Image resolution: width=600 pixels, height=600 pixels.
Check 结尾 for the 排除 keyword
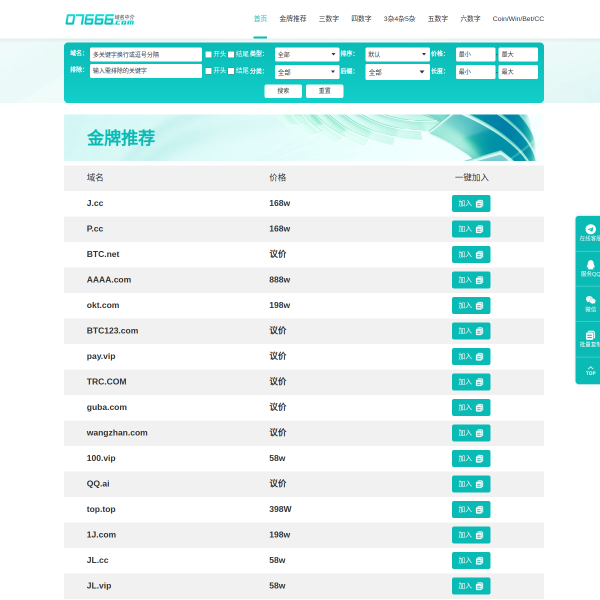(231, 71)
